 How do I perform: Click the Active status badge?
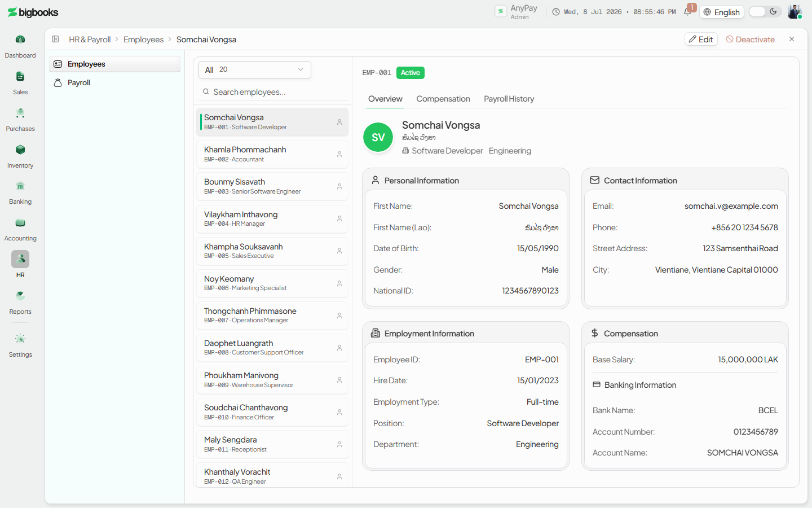tap(411, 73)
